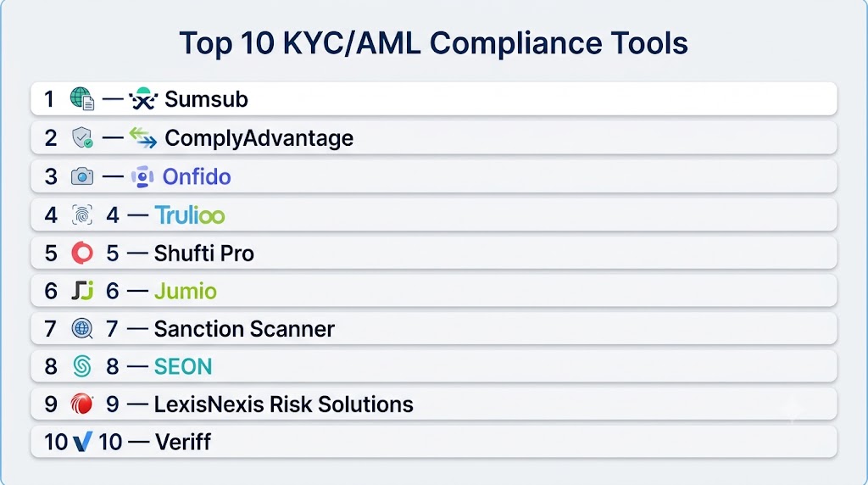Click the fingerprint icon in row 4
Screen dimensions: 868x485
[82, 215]
